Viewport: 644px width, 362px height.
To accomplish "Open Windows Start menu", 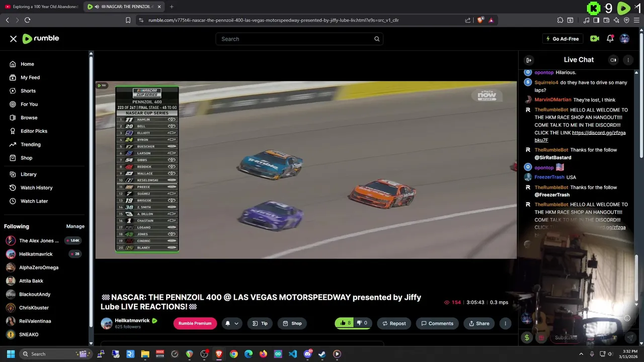I will pyautogui.click(x=11, y=354).
